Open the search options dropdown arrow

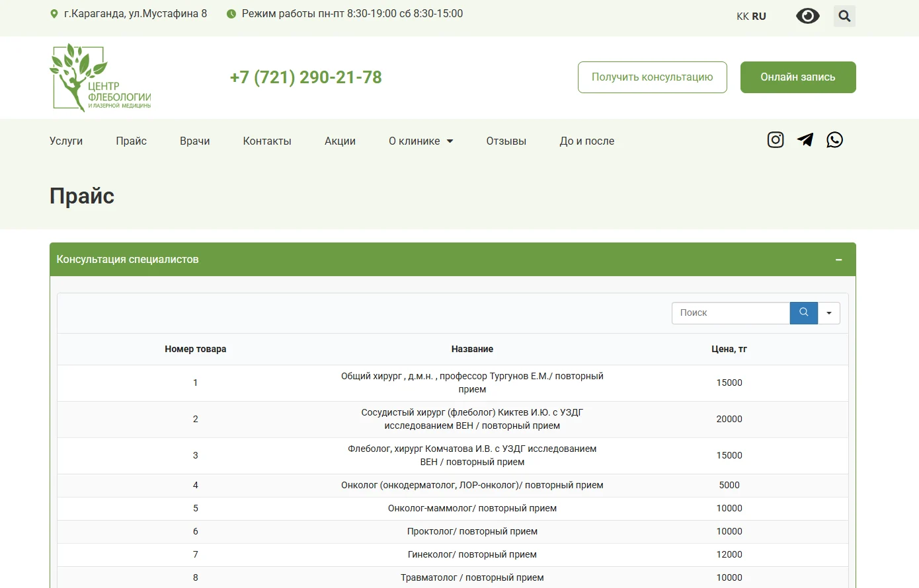click(x=829, y=313)
